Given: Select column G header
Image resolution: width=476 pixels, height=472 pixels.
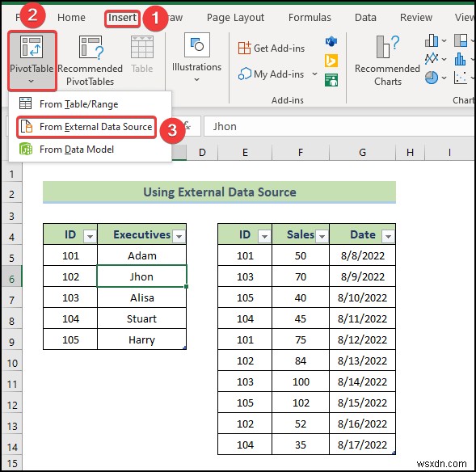Looking at the screenshot, I should 363,153.
